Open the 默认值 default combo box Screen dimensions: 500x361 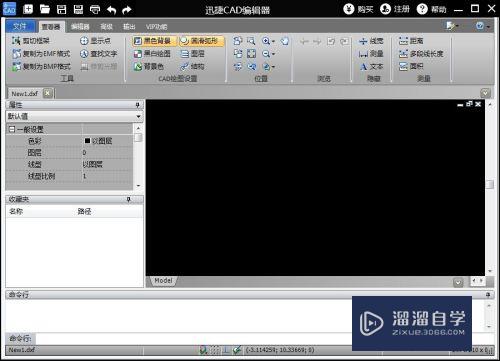click(x=74, y=116)
